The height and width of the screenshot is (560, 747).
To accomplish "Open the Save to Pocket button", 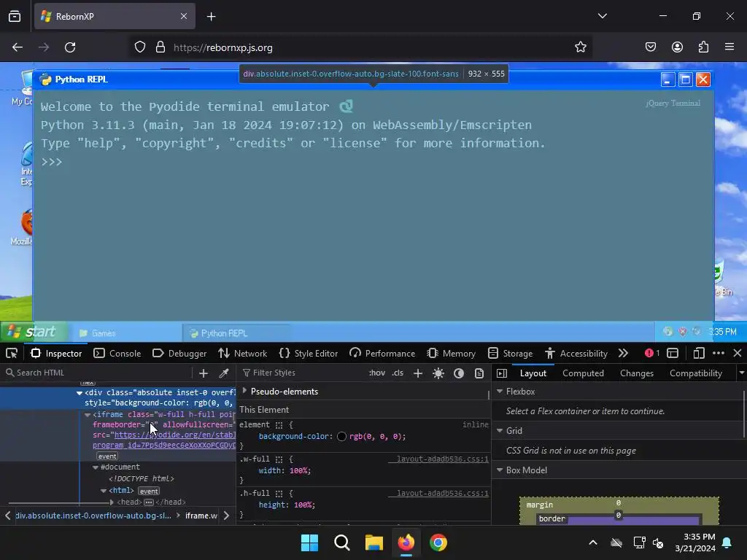I will [x=651, y=47].
